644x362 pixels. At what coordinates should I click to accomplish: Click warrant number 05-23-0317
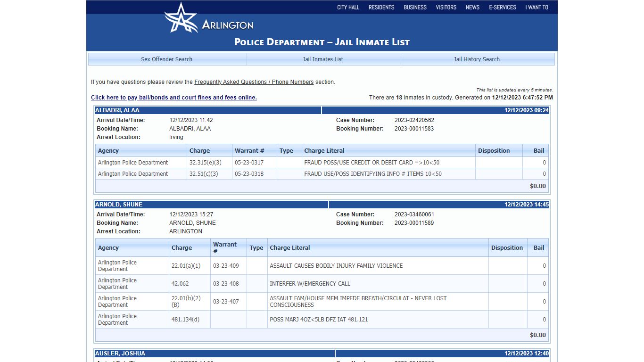(249, 163)
